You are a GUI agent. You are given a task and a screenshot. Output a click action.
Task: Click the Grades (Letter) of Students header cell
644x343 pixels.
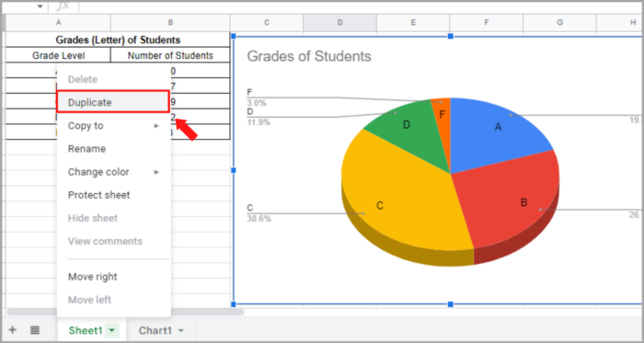(x=118, y=40)
